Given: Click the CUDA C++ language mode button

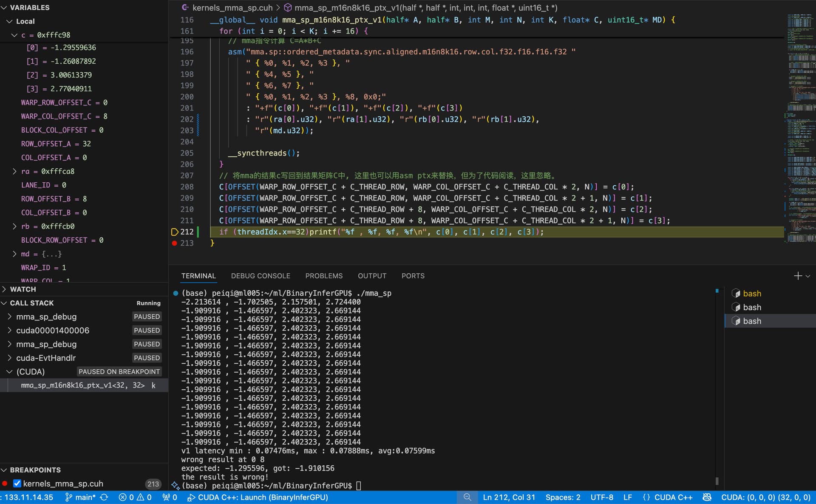Looking at the screenshot, I should (668, 497).
